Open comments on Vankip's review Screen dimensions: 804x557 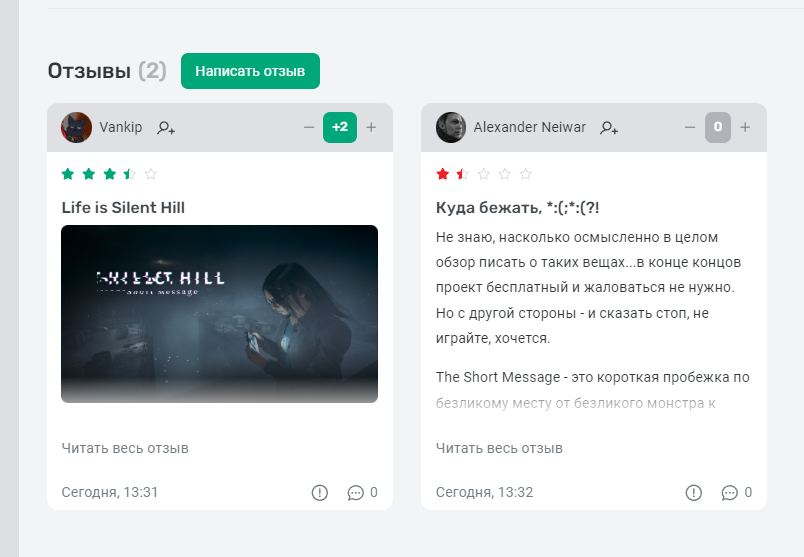[x=363, y=492]
